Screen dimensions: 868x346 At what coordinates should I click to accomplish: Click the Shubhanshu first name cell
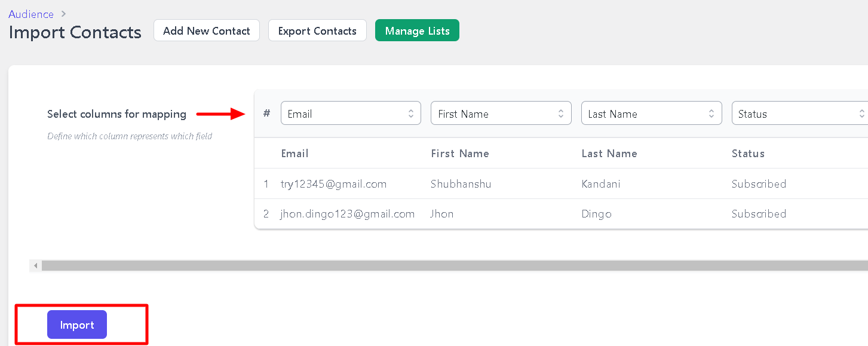click(x=461, y=183)
